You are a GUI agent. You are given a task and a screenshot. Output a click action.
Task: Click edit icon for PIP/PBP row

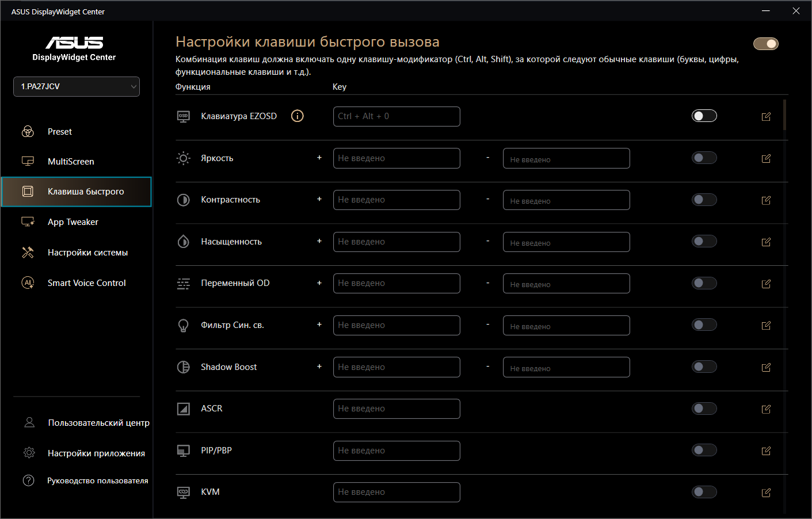point(766,451)
